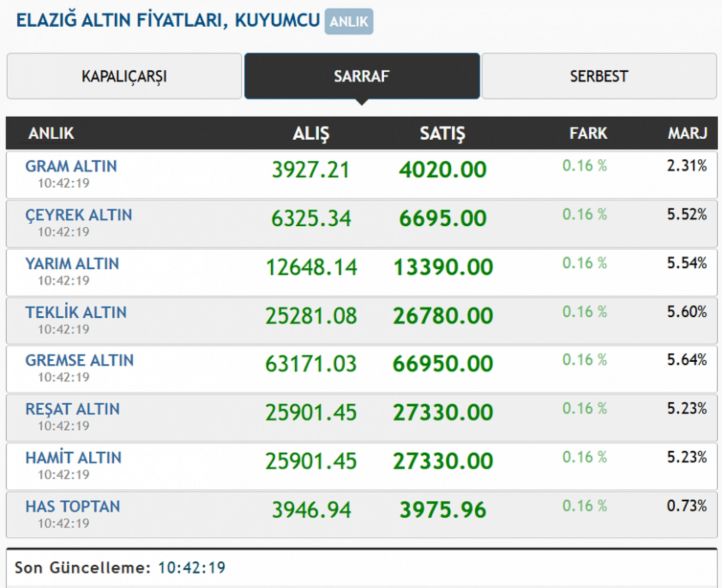Click Has Toptan margin 0.73%

click(686, 506)
